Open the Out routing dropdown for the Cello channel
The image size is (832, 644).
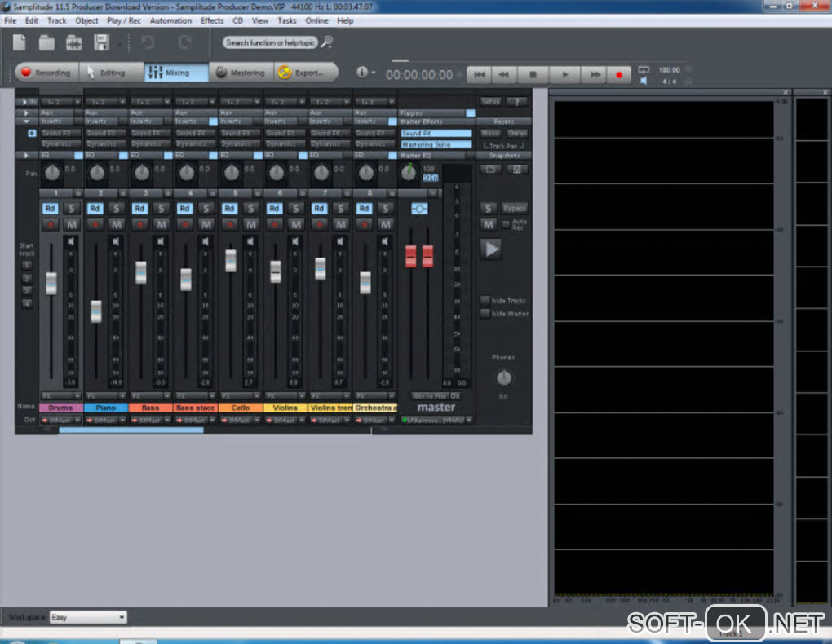[241, 420]
